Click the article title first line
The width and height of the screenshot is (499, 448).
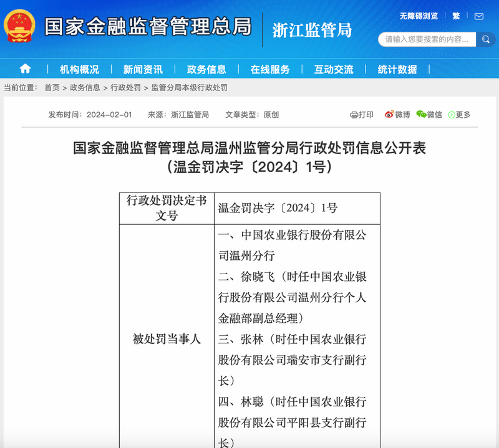[249, 148]
